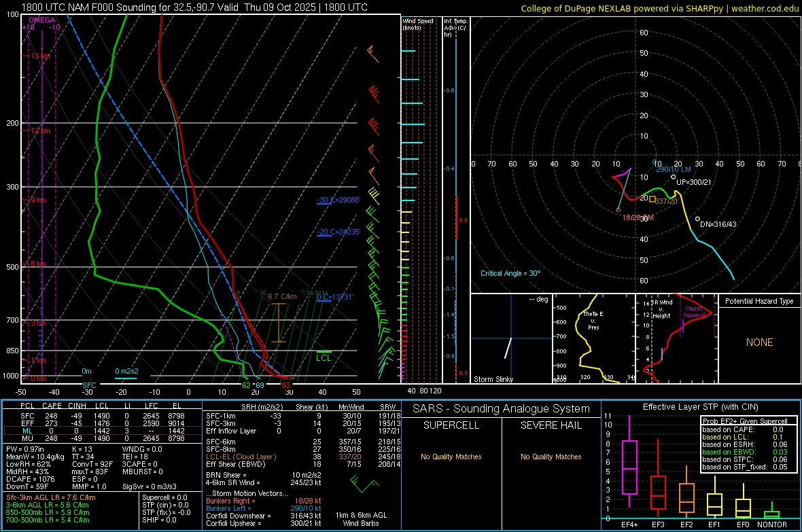This screenshot has height=532, width=802.
Task: Click the SFC-1km SRH row
Action: (x=303, y=416)
